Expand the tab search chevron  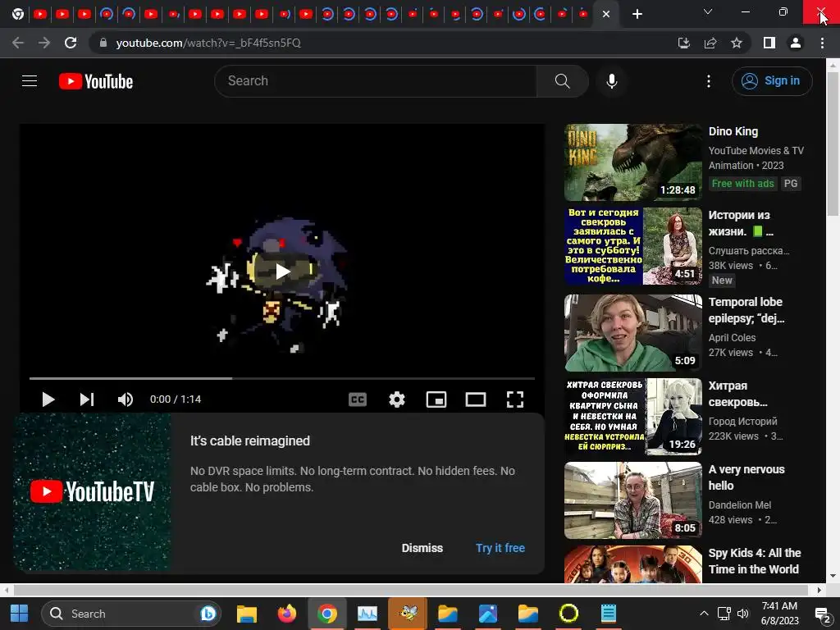point(708,11)
